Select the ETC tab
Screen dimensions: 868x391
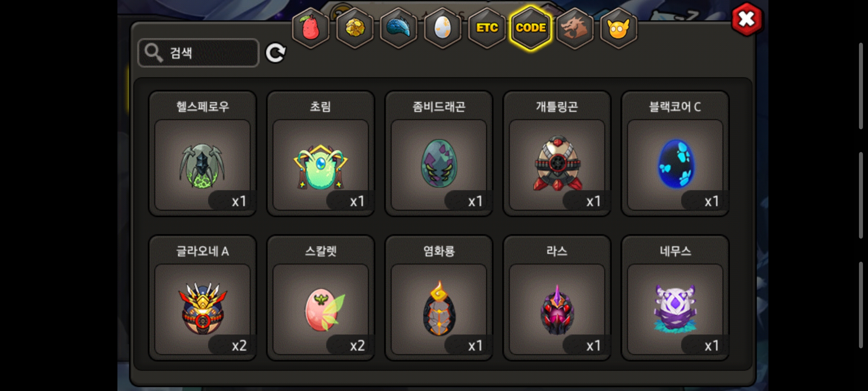pos(487,28)
